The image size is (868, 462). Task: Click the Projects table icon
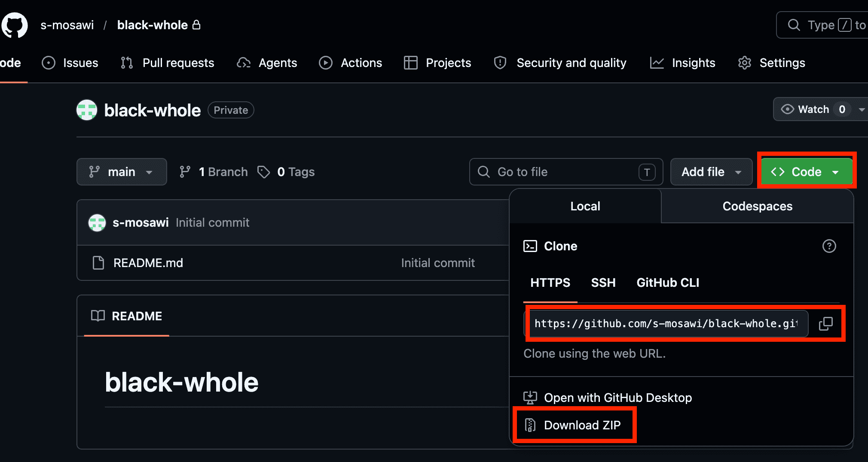point(411,63)
